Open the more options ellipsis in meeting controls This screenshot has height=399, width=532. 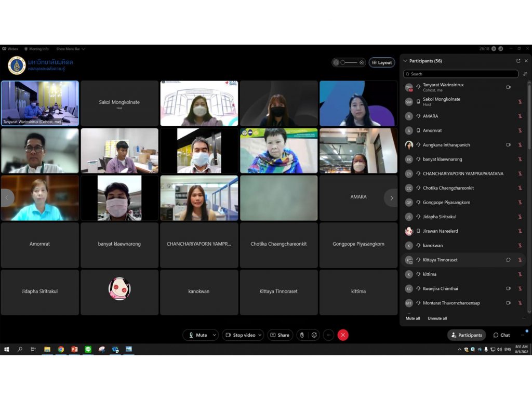(x=328, y=335)
